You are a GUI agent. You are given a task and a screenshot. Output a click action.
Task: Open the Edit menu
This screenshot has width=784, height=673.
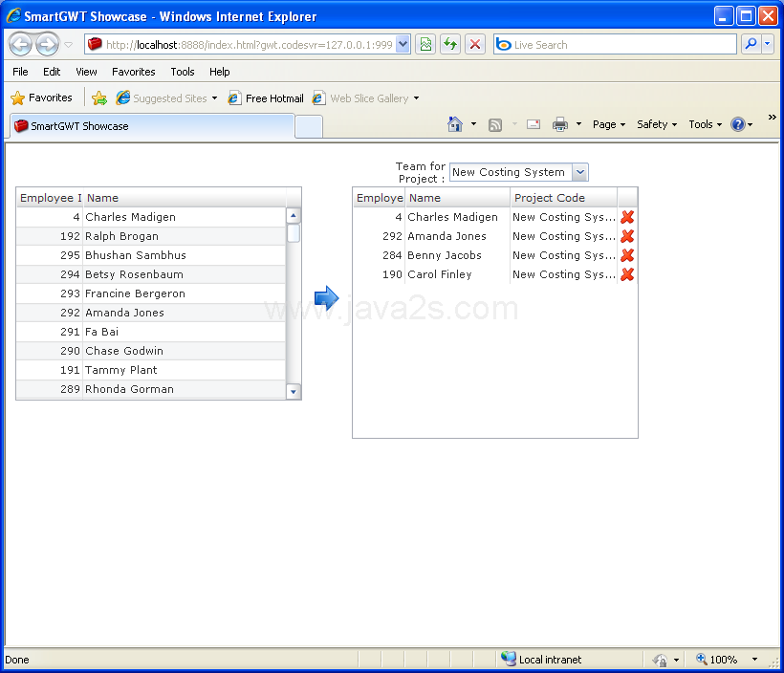pos(52,72)
